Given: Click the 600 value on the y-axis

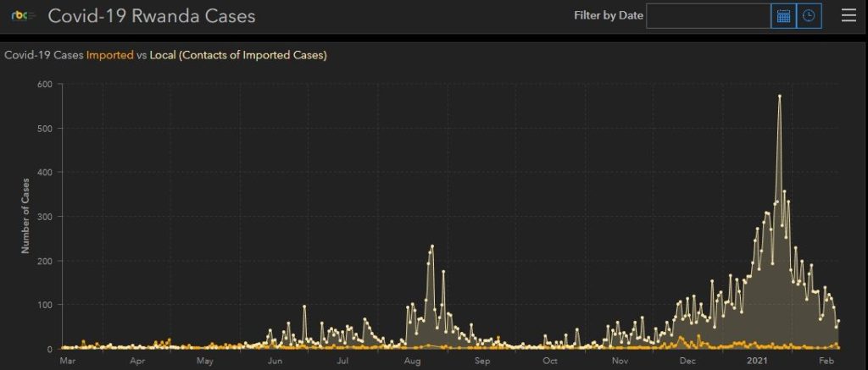Looking at the screenshot, I should [44, 84].
